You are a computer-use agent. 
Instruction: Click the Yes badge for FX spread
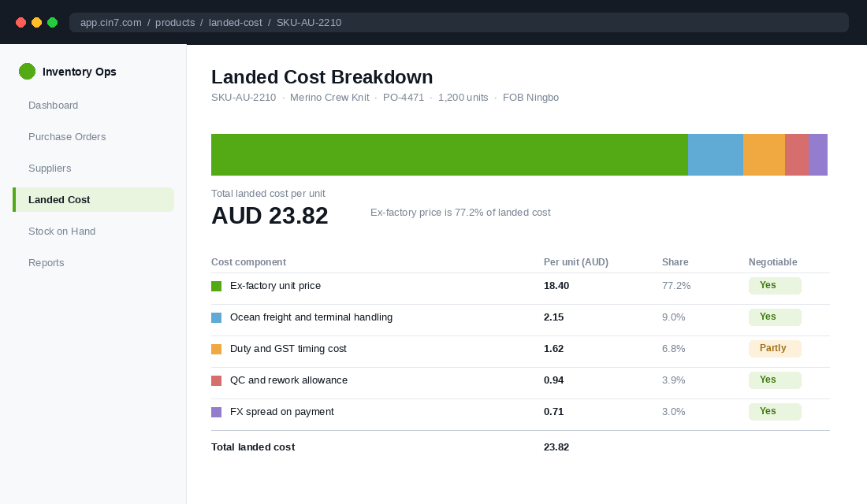[x=775, y=412]
